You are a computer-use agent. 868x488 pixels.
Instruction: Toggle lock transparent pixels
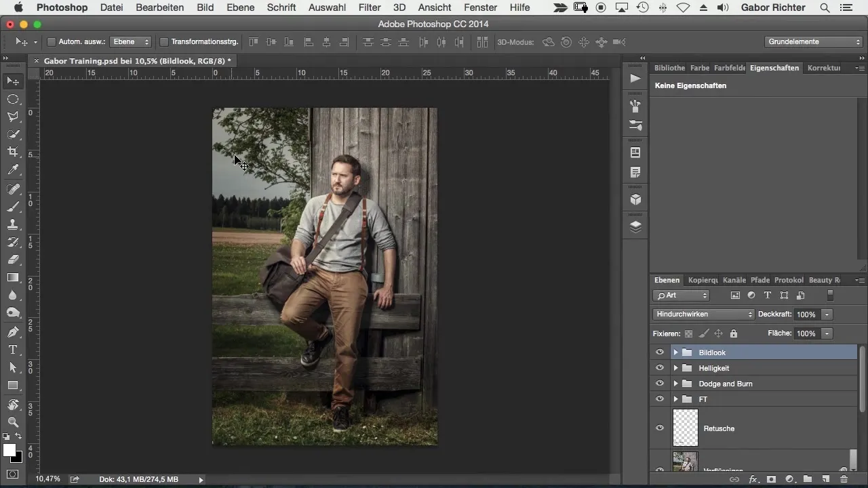point(689,333)
